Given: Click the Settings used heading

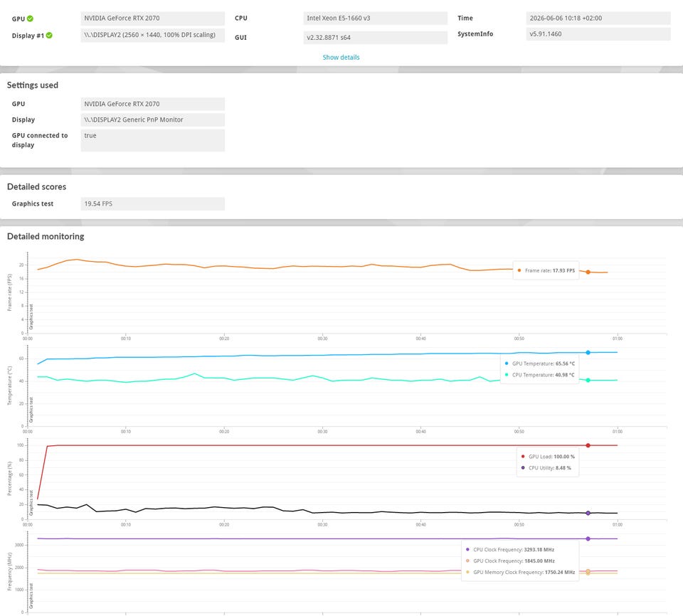Looking at the screenshot, I should [33, 85].
